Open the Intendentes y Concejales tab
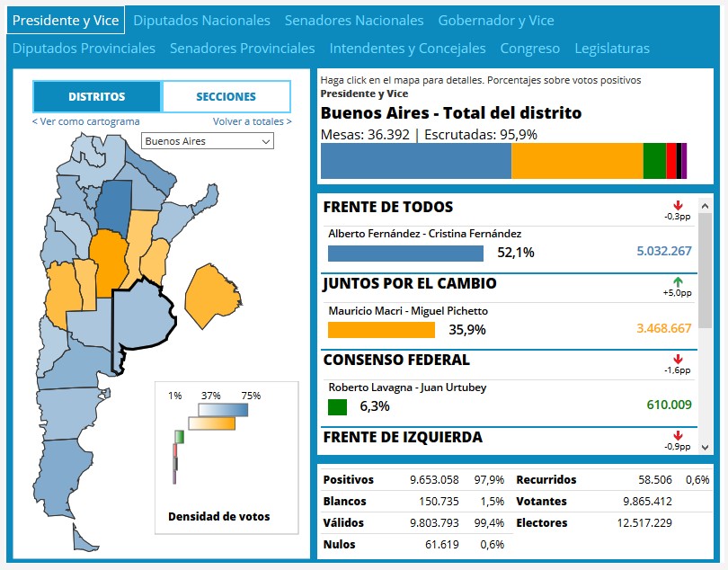728x570 pixels. [407, 49]
